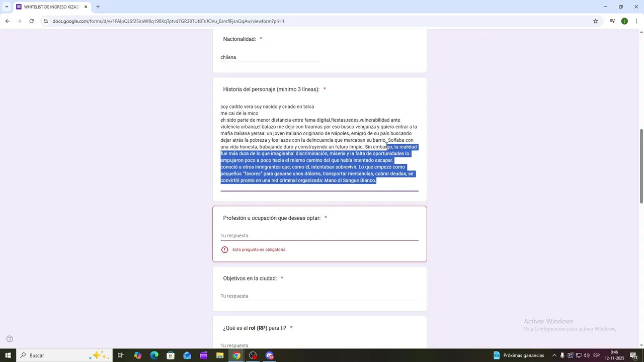
Task: Open the clock and date flyout
Action: 614,355
